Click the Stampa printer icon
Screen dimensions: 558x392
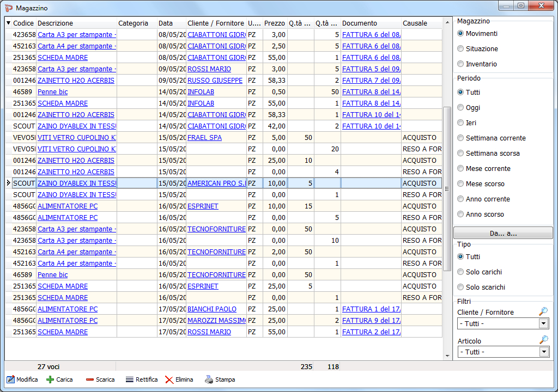[x=209, y=379]
